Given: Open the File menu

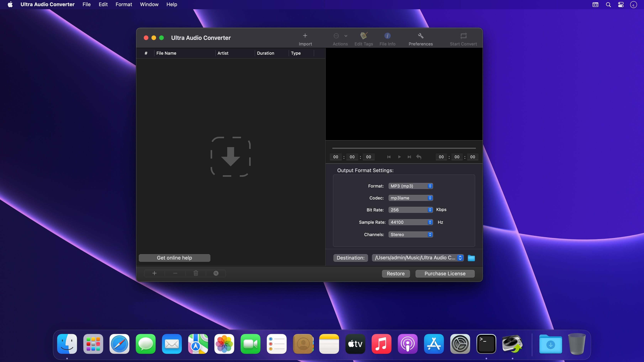Looking at the screenshot, I should coord(87,4).
